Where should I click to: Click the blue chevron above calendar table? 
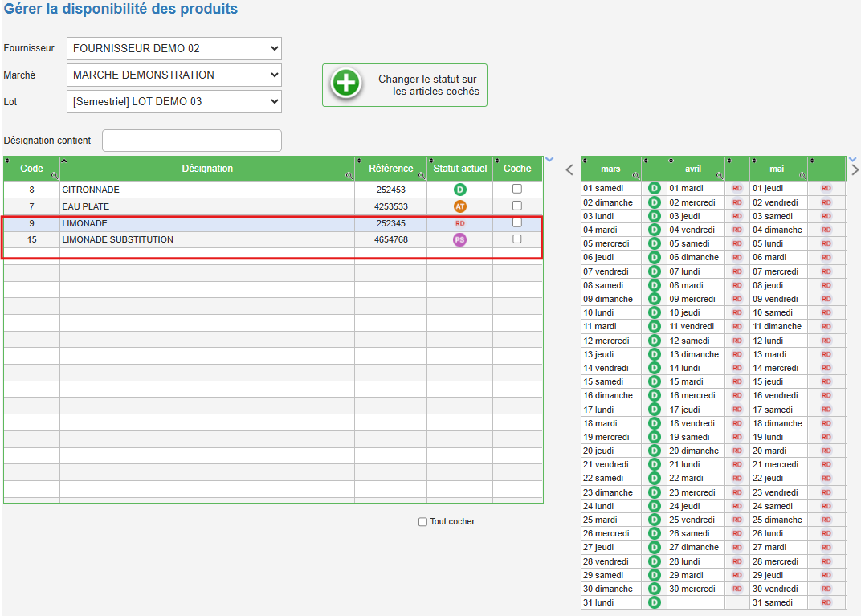coord(853,160)
